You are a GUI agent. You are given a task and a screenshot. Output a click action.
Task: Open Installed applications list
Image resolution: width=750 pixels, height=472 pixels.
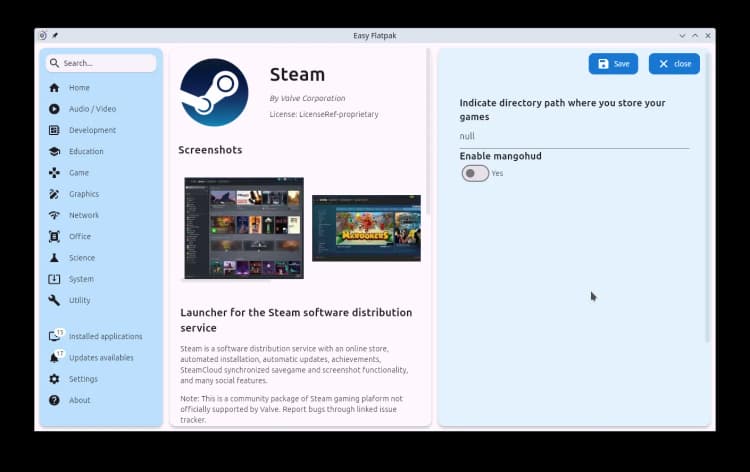pyautogui.click(x=106, y=337)
